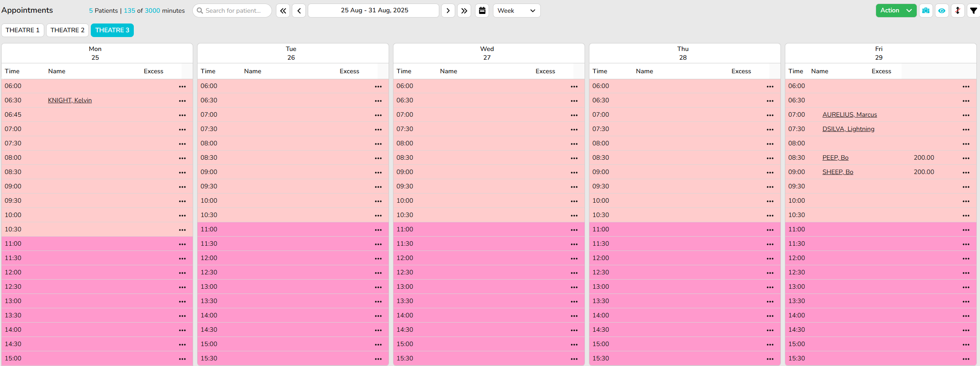The width and height of the screenshot is (980, 366).
Task: Open patient AURELIUS, Marcus link
Action: coord(849,115)
